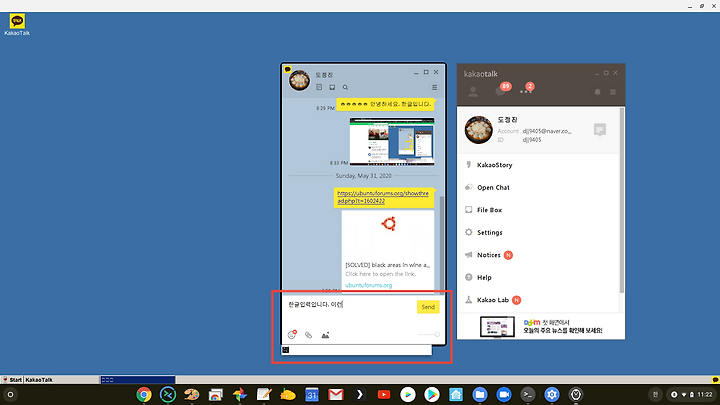The image size is (720, 405).
Task: Open the main window menu icon beside the bell
Action: 613,92
